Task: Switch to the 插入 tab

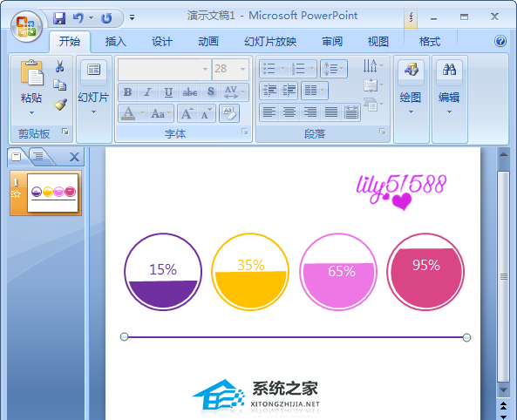Action: (116, 42)
